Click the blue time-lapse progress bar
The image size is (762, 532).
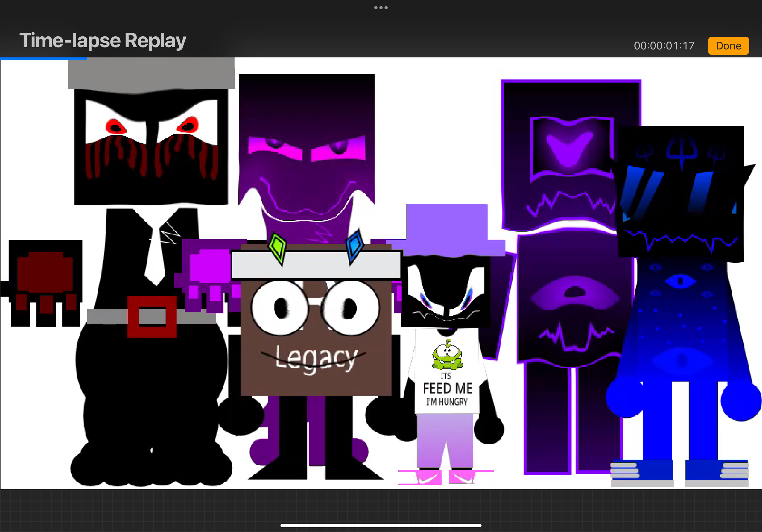[x=43, y=59]
